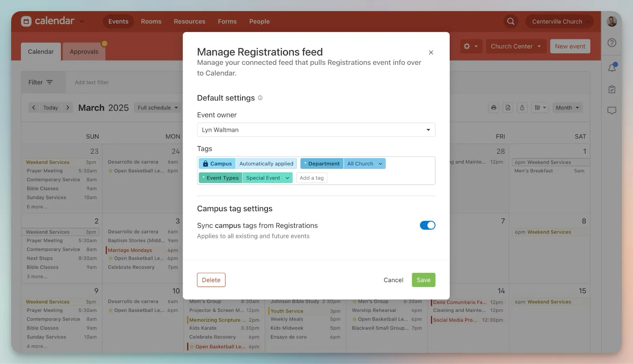Go to the previous month arrow
The image size is (633, 364).
pyautogui.click(x=34, y=108)
